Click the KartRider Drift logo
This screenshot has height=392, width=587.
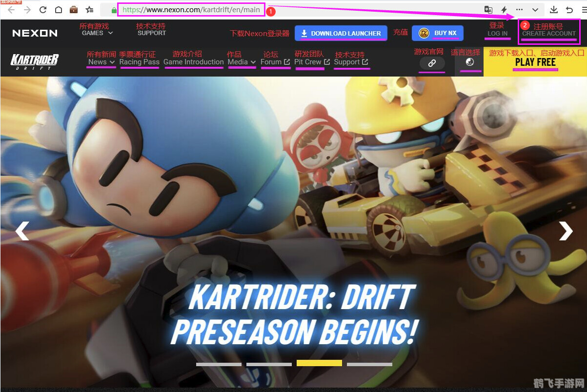35,62
